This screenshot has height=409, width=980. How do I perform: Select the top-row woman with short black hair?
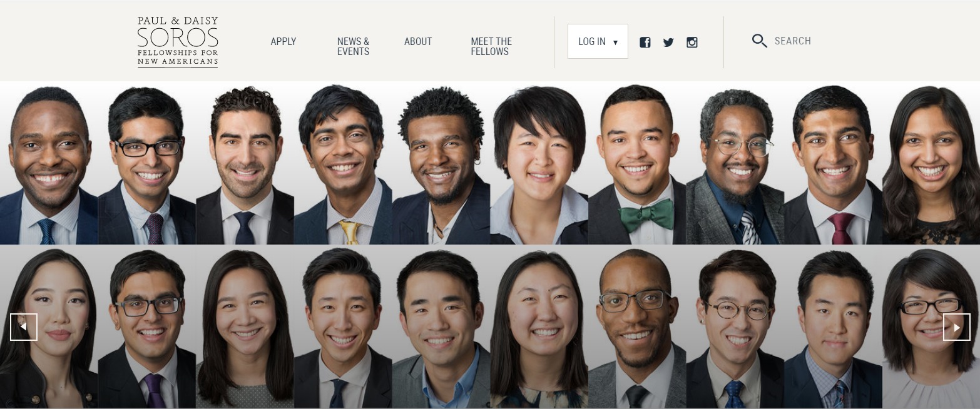539,163
